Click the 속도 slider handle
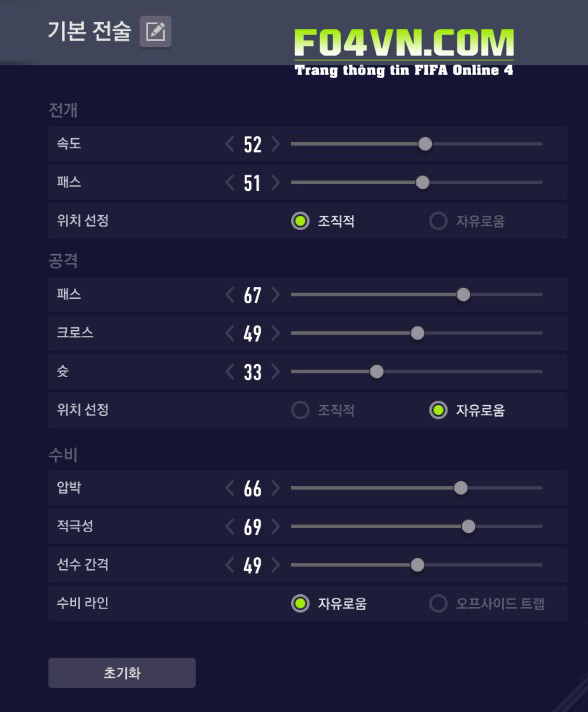The height and width of the screenshot is (712, 588). 425,144
